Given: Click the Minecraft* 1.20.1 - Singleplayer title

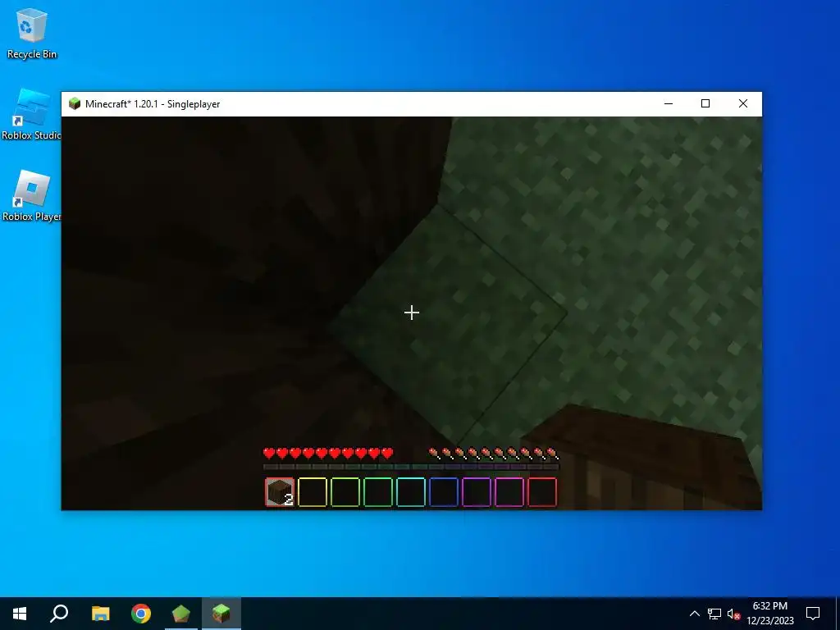Looking at the screenshot, I should coord(153,104).
